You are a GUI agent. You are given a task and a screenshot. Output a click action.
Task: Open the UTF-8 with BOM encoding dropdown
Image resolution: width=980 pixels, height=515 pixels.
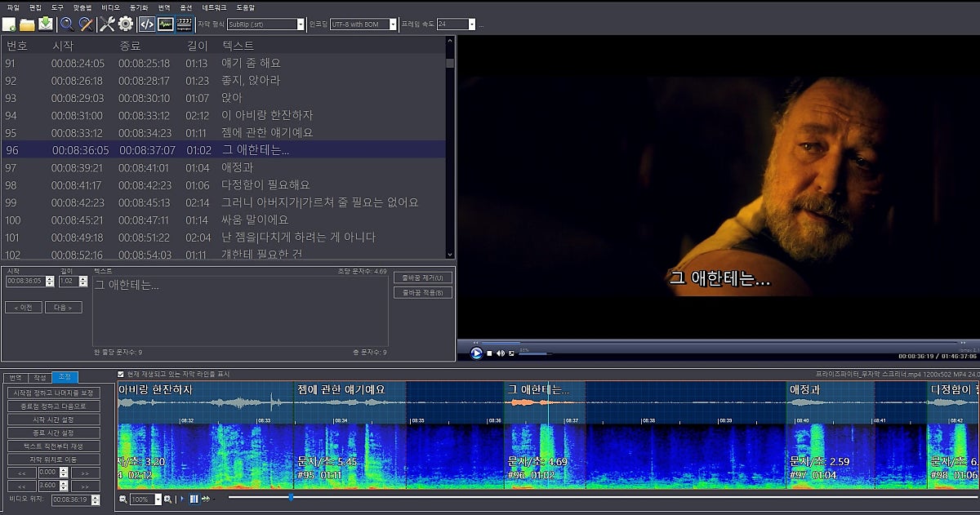click(x=393, y=24)
